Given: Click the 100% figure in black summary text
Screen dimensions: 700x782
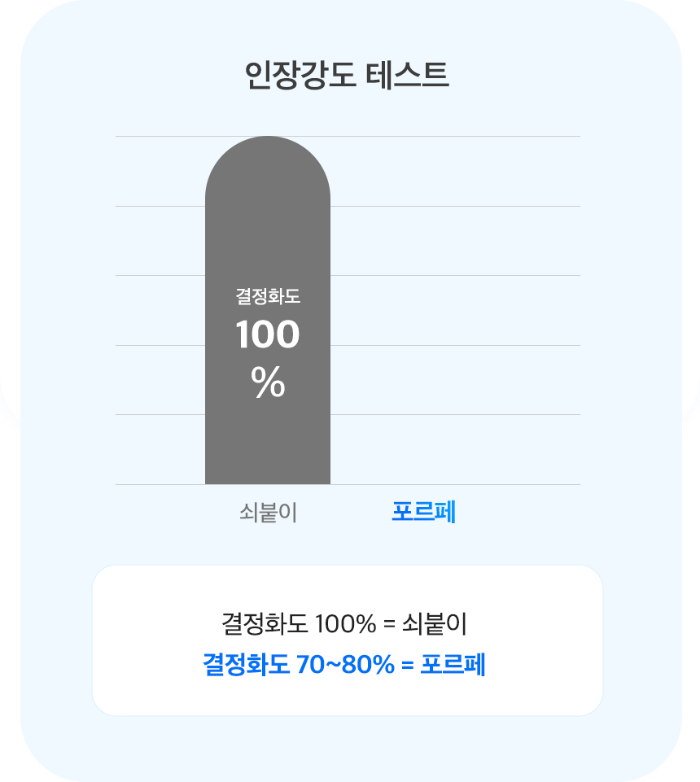Looking at the screenshot, I should pyautogui.click(x=346, y=624).
